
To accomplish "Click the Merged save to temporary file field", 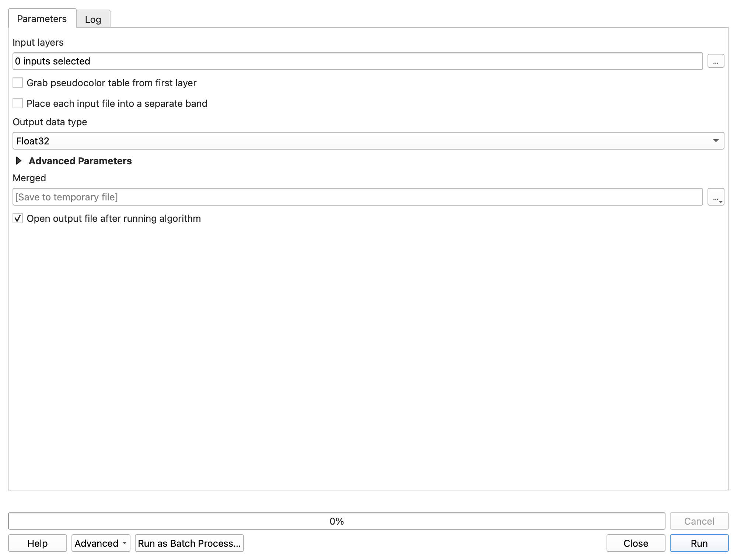I will (357, 197).
